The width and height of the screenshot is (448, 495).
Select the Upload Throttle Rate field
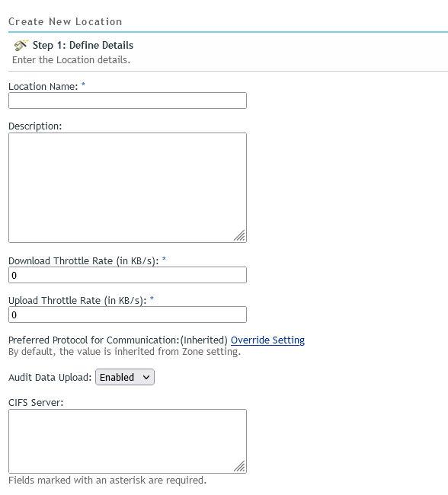[127, 315]
